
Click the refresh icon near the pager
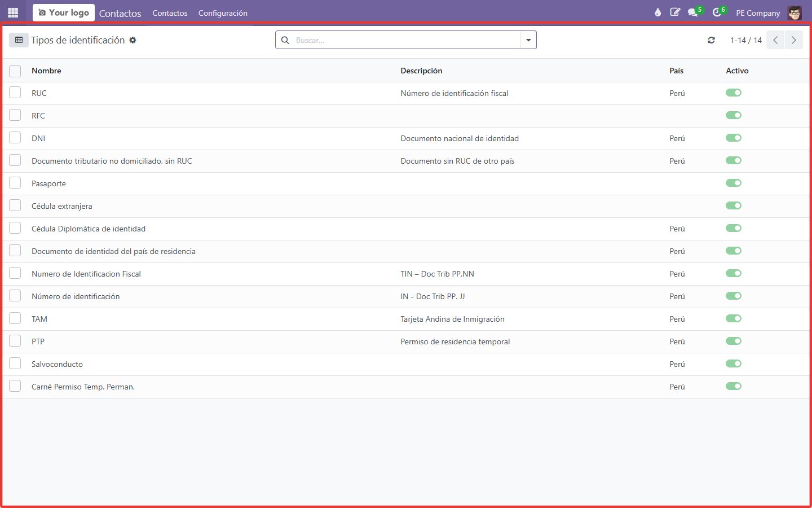pos(712,40)
